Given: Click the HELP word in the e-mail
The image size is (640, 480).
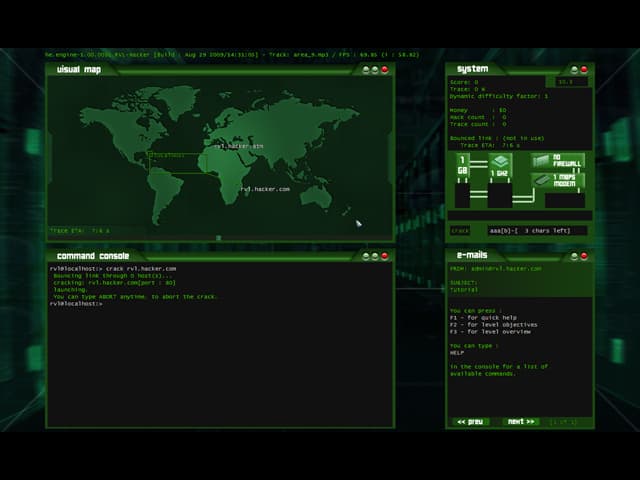Looking at the screenshot, I should pyautogui.click(x=457, y=353).
